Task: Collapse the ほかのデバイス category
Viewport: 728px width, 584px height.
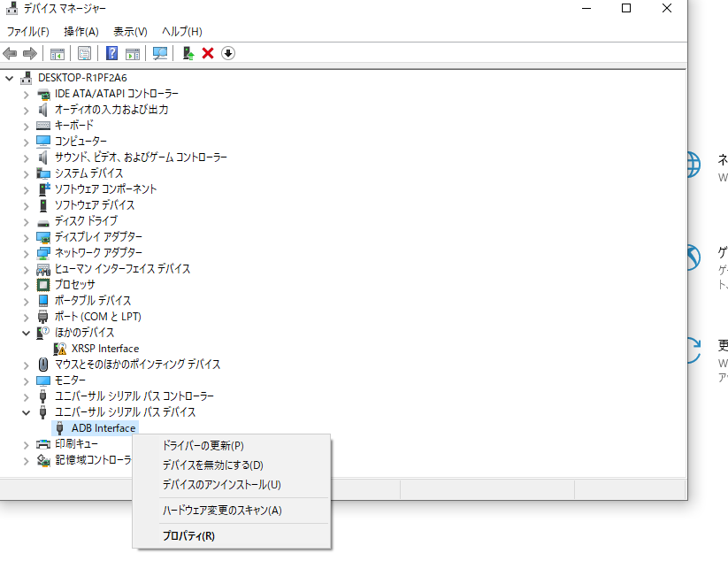Action: (27, 333)
